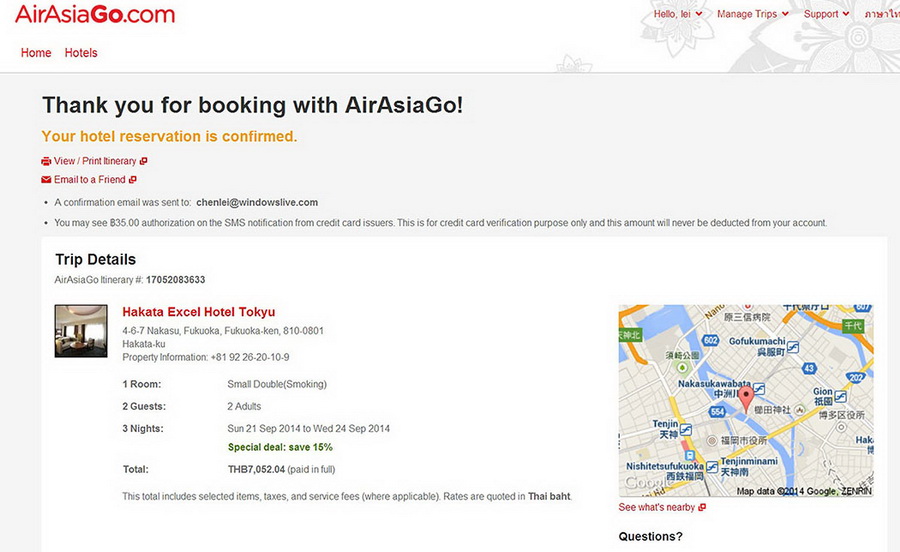900x552 pixels.
Task: Go to the Home tab
Action: tap(36, 53)
